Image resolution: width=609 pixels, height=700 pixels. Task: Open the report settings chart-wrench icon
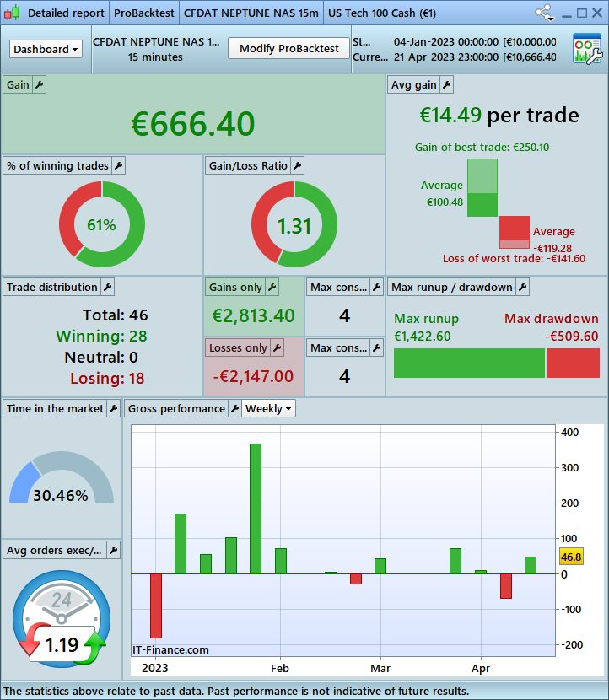coord(588,49)
